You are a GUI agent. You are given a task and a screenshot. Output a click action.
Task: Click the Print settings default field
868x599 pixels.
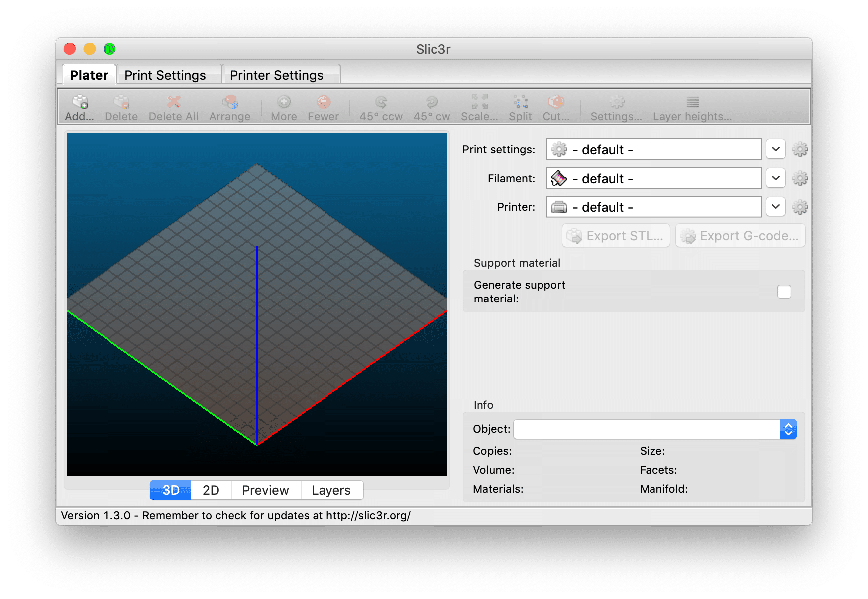654,149
